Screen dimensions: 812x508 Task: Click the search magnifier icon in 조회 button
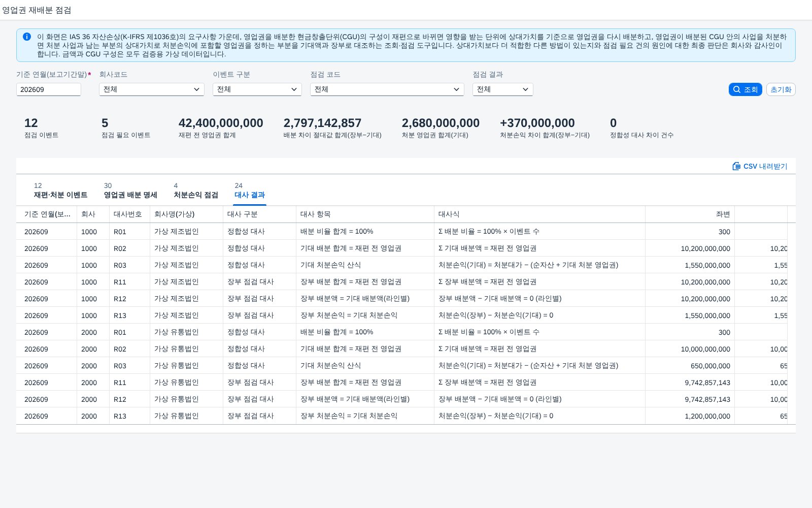tap(737, 89)
